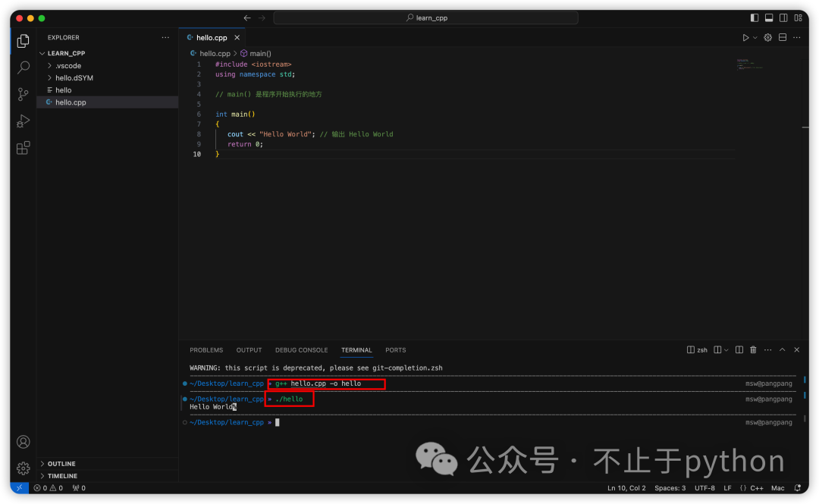
Task: Click the UTF-8 encoding in status bar
Action: coord(704,488)
